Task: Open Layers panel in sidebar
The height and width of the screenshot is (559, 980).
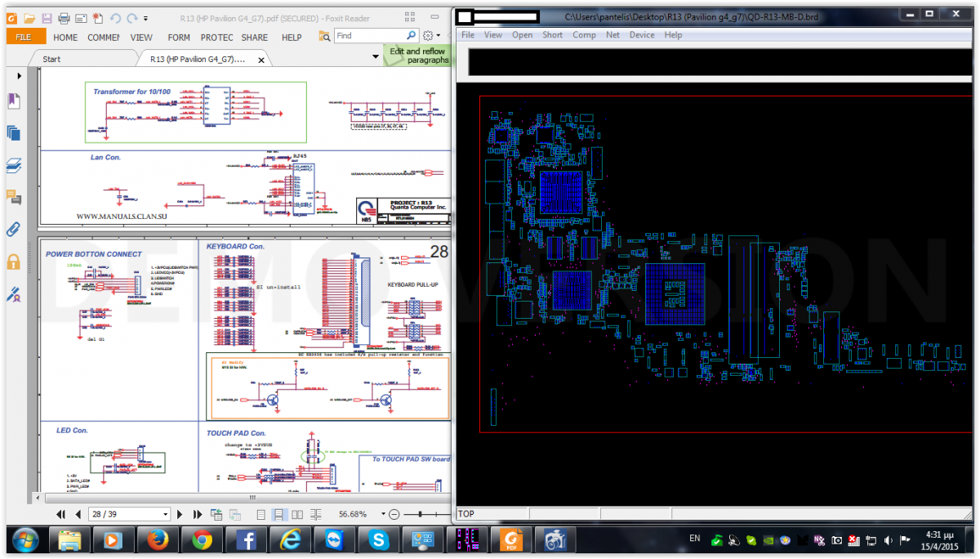Action: coord(14,165)
